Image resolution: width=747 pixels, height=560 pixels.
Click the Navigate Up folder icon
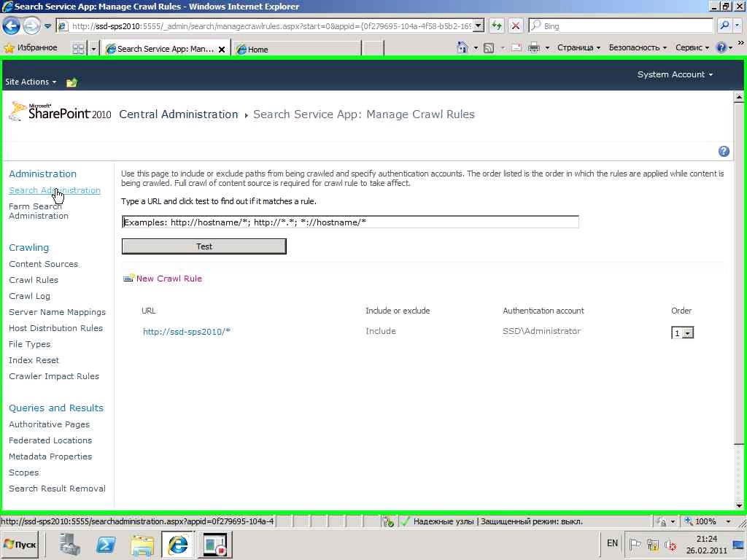click(x=72, y=82)
